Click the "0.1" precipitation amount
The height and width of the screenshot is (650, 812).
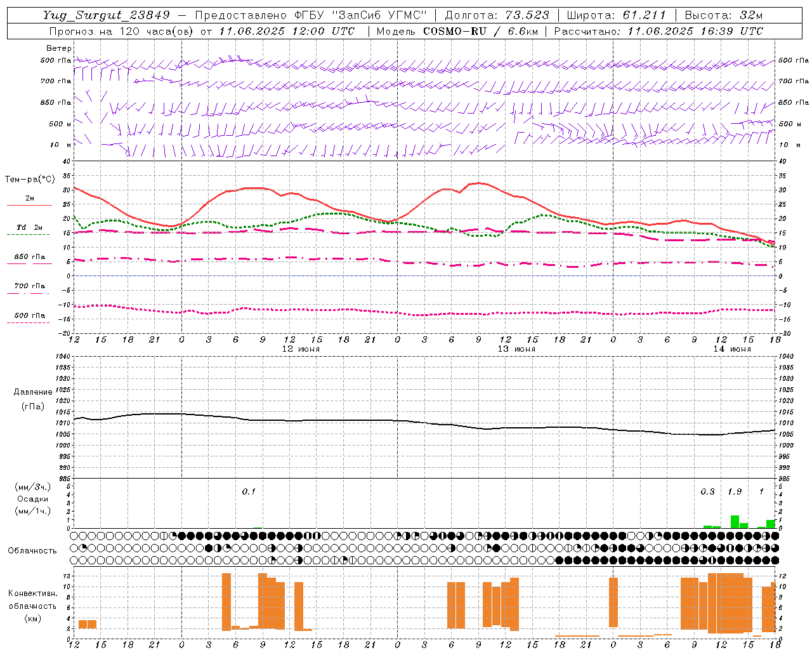coord(249,491)
